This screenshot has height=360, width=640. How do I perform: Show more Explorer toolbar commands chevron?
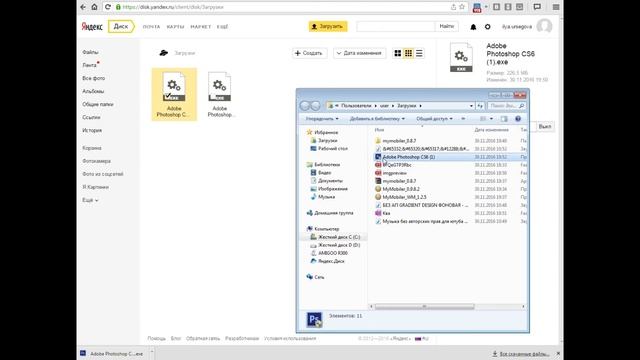point(463,119)
